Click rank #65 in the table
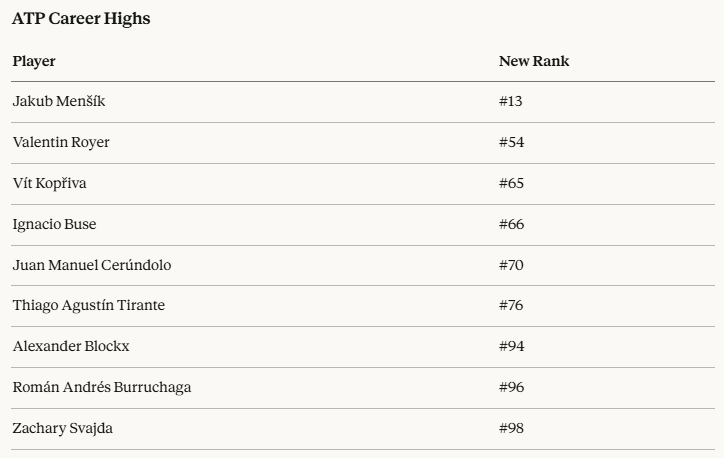Image resolution: width=724 pixels, height=458 pixels. (512, 183)
